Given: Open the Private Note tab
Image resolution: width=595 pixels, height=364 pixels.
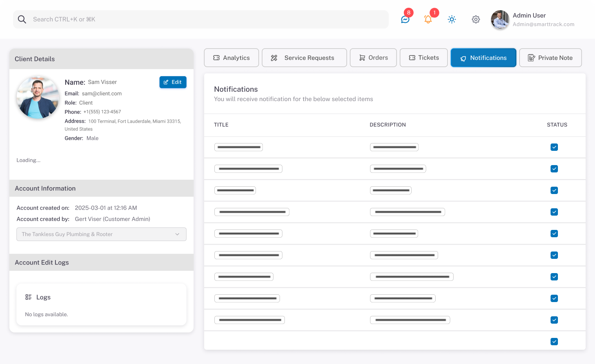Looking at the screenshot, I should coord(550,58).
